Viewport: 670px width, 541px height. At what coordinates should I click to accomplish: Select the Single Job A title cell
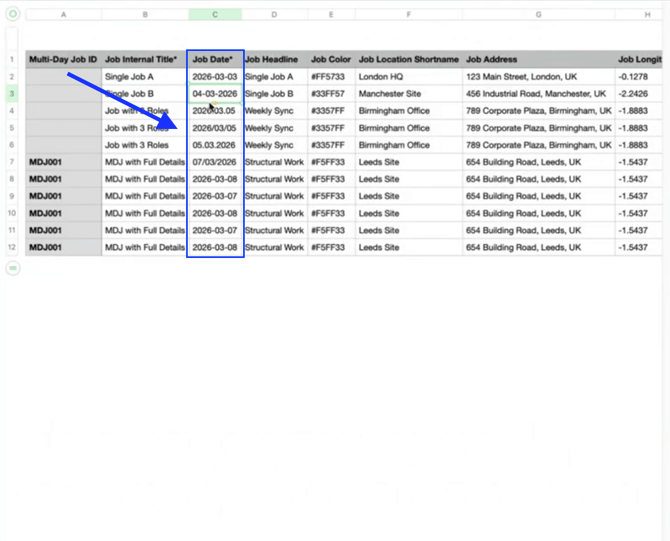(144, 77)
